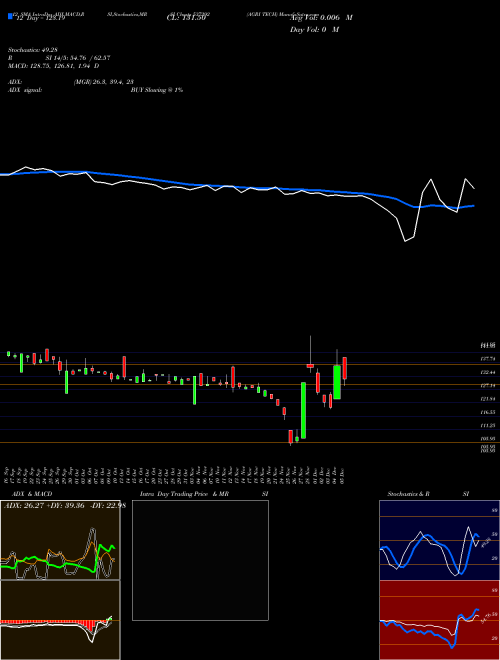Click the 132.44 price axis label
Viewport: 500px width, 660px height.
(x=488, y=372)
